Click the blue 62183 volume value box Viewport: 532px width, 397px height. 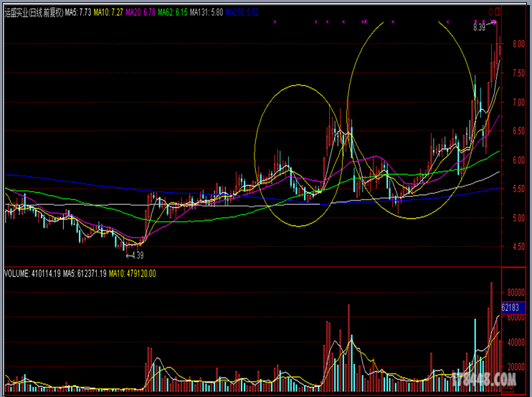click(513, 307)
